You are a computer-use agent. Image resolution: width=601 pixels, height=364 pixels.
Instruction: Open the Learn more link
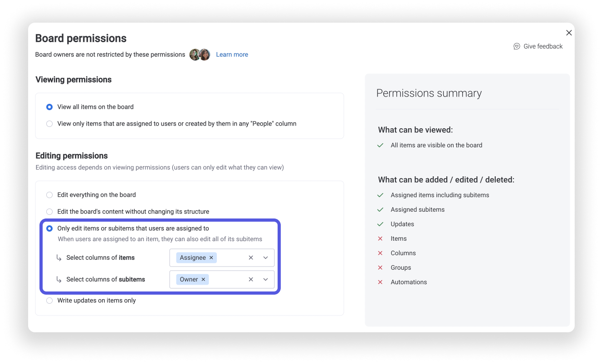[x=232, y=54]
